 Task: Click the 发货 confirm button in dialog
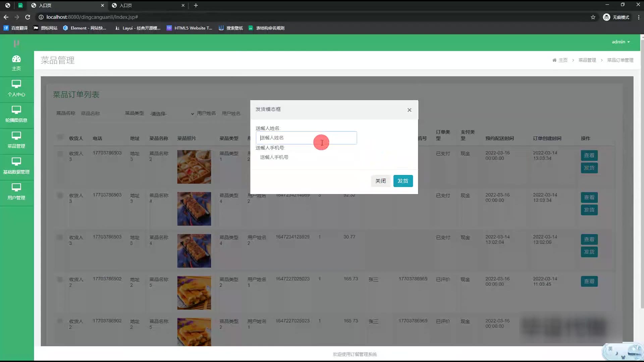coord(403,181)
